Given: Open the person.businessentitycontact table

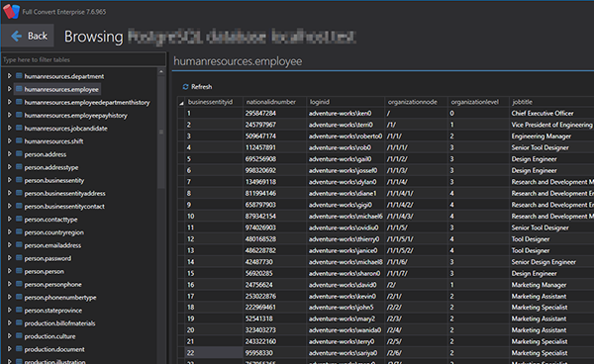Looking at the screenshot, I should point(64,207).
